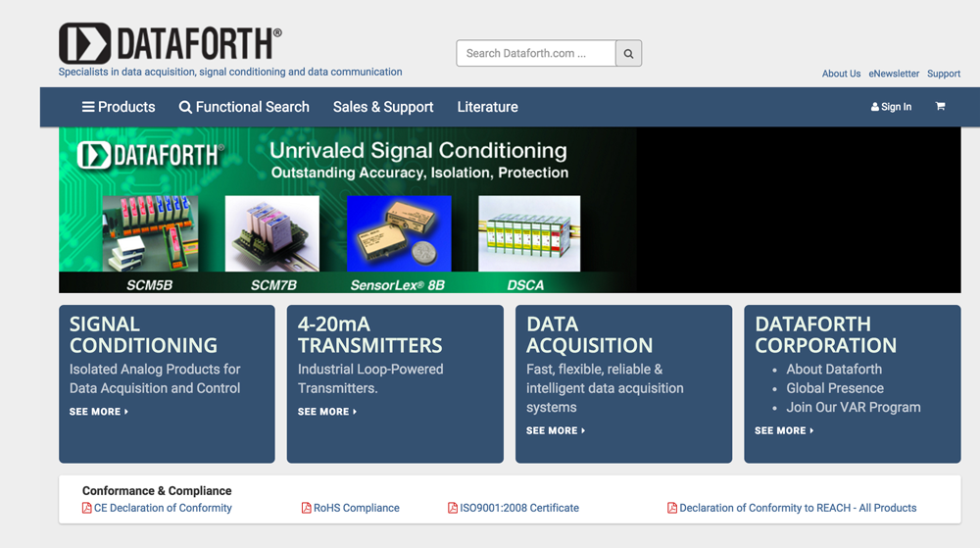Click the PDF icon beside RoHS Compliance
This screenshot has width=980, height=548.
306,508
